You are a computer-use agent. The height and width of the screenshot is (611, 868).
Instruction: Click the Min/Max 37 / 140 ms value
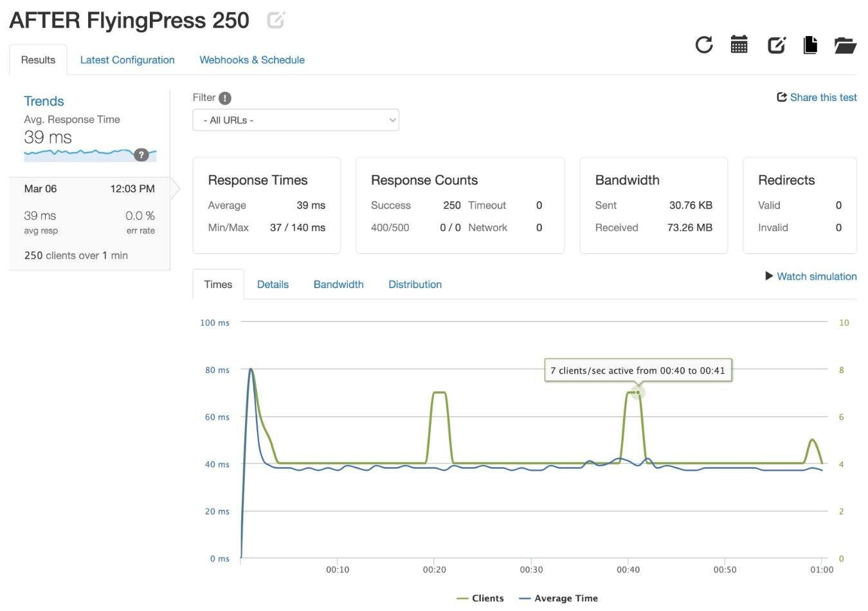click(298, 227)
